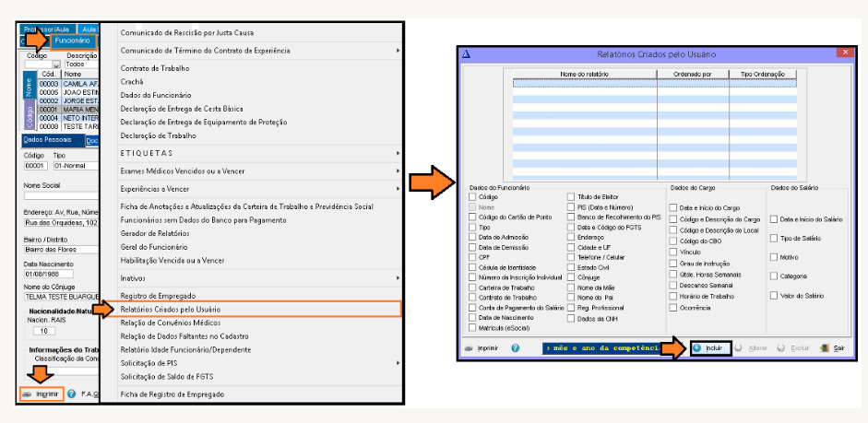This screenshot has width=868, height=423.
Task: Check the Tipo de Salário checkbox
Action: 774,239
